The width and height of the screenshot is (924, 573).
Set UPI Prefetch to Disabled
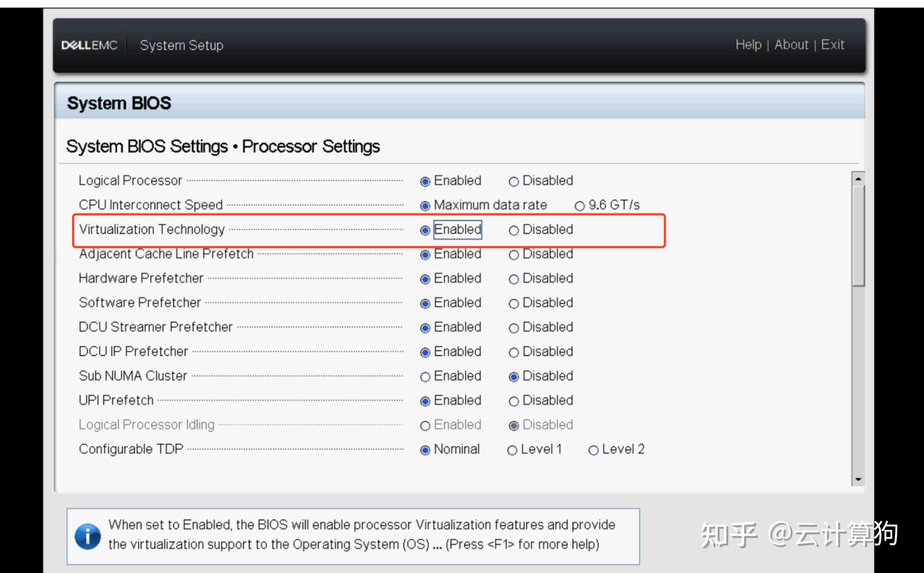pos(514,401)
